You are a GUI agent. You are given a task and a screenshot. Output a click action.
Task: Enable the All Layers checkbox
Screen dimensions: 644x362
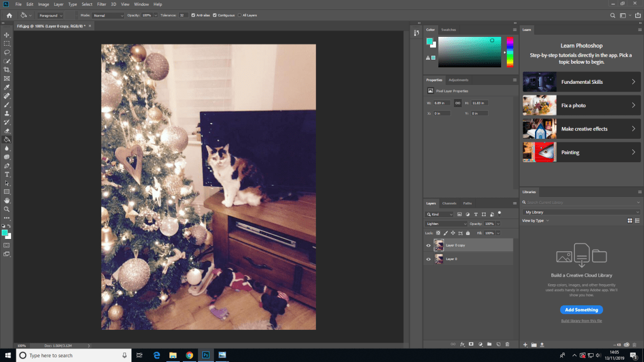240,15
